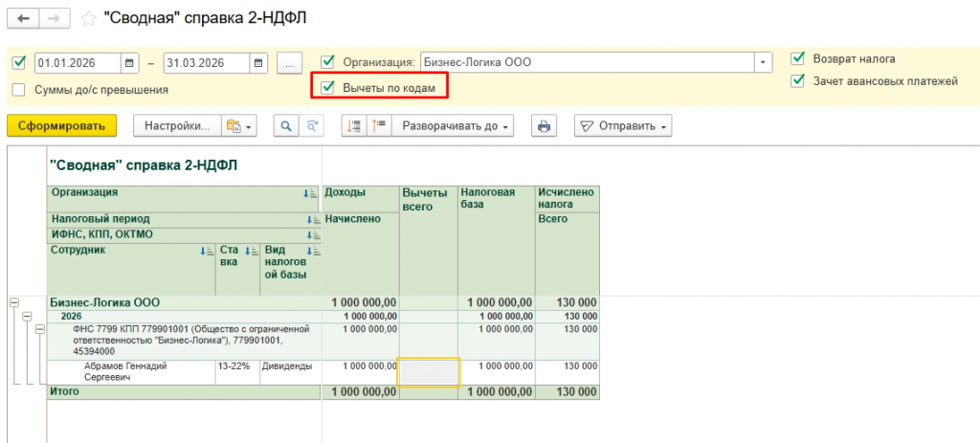Click the find next icon beside search

coord(311,125)
